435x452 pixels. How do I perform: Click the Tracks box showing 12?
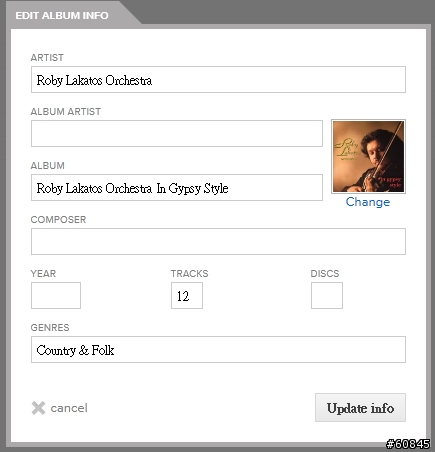[187, 296]
